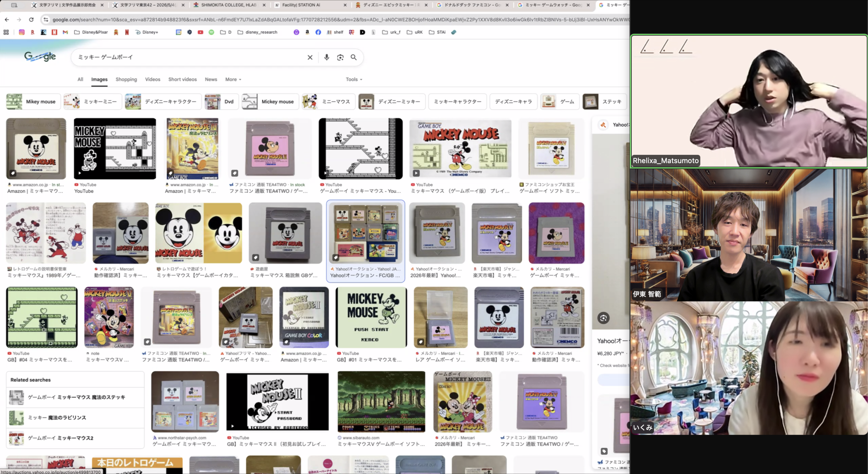Open the site information icon in the address bar
This screenshot has width=868, height=474.
click(x=46, y=20)
